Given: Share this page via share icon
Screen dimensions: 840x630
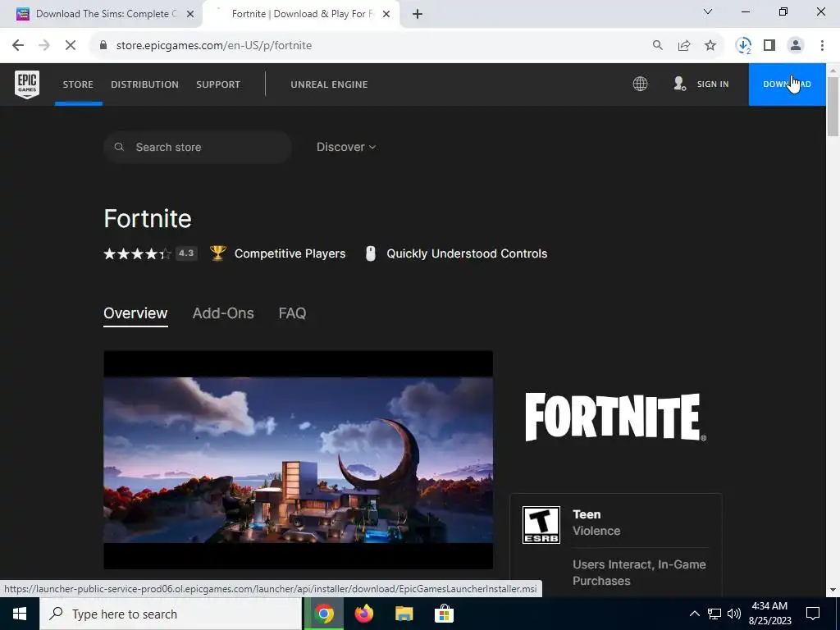Looking at the screenshot, I should (x=684, y=45).
